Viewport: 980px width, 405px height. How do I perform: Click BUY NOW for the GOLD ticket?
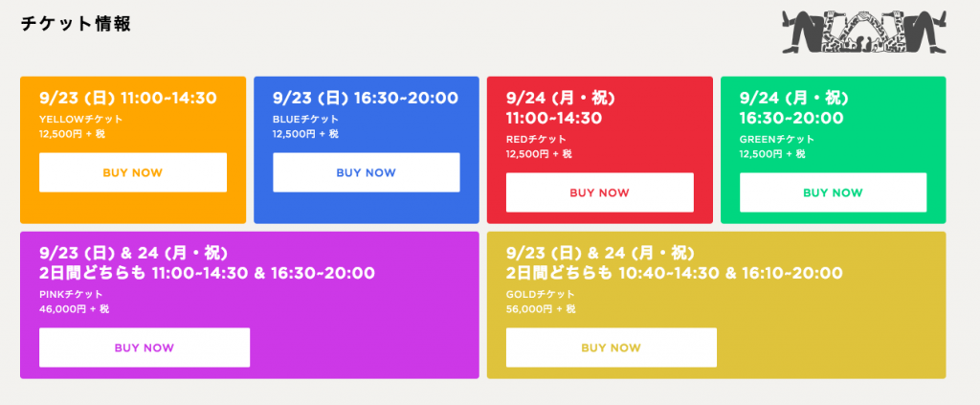(612, 348)
